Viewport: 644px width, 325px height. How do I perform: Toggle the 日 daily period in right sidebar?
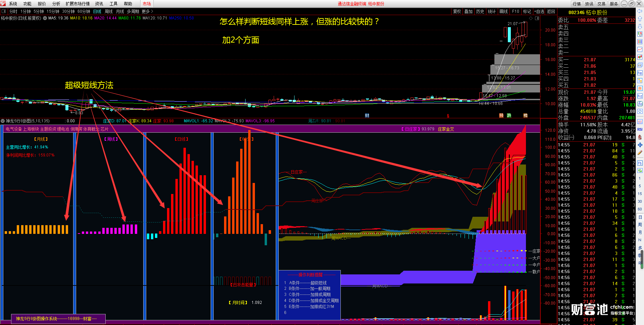[640, 217]
